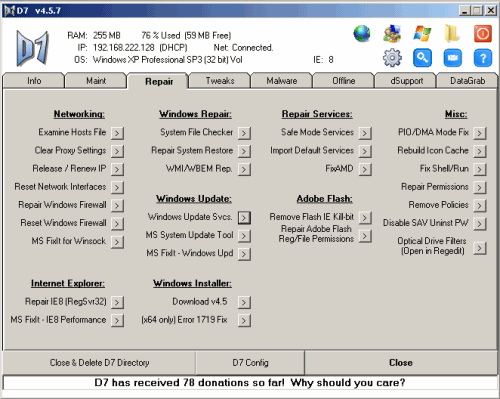Open the user accounts icon
Screen dimensions: 500x399
(392, 34)
